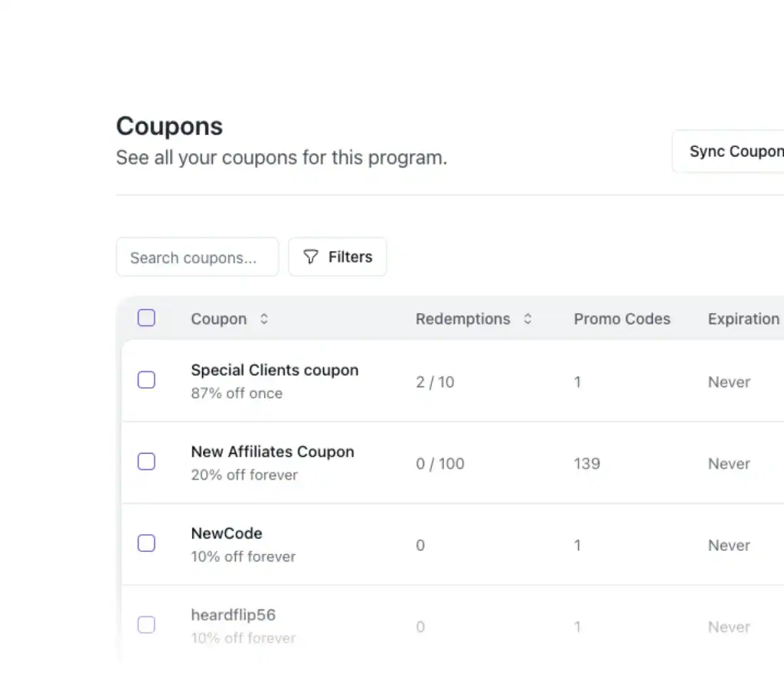This screenshot has width=784, height=697.
Task: Open the heardflip56 coupon
Action: [x=233, y=615]
